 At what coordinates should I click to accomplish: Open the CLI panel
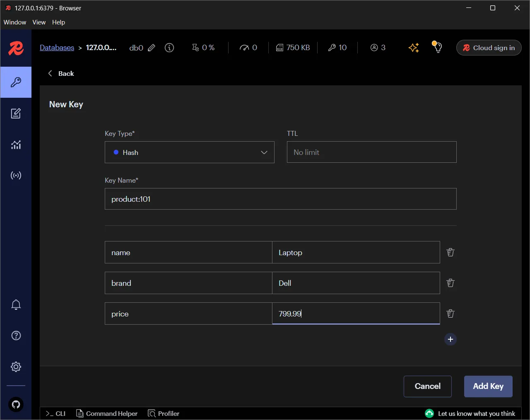(55, 413)
